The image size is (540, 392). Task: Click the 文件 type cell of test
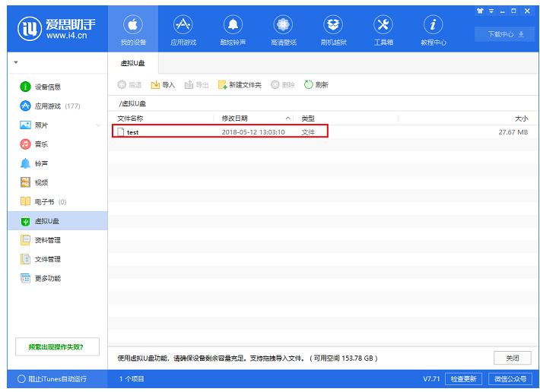pos(308,132)
